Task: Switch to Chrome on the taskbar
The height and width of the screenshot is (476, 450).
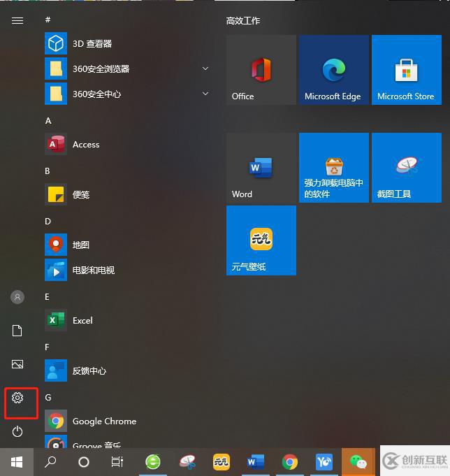Action: [x=290, y=462]
